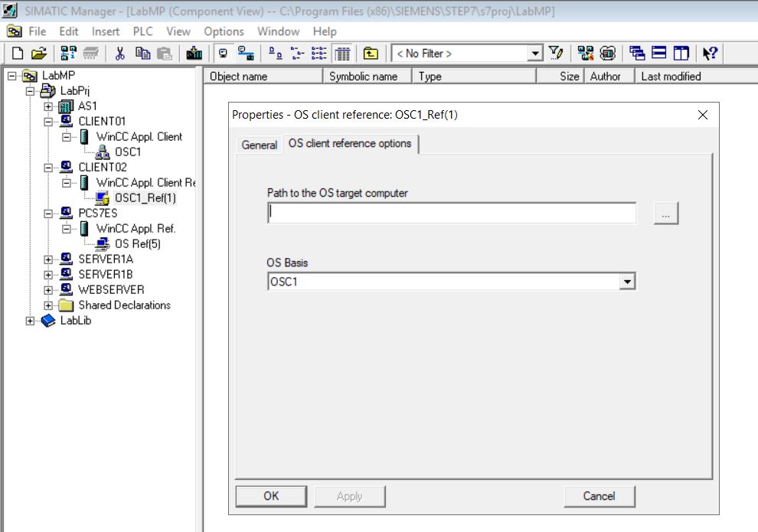
Task: Click the Online view toolbar icon
Action: point(246,53)
